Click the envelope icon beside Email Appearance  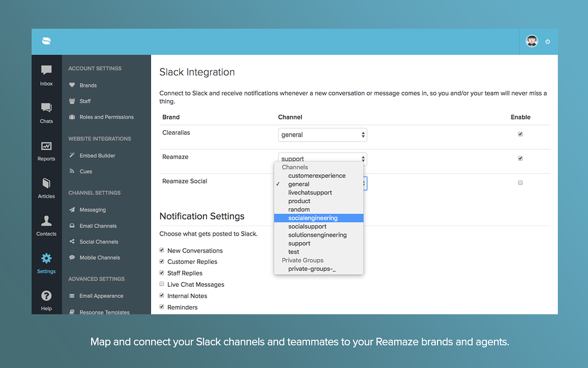[x=72, y=296]
